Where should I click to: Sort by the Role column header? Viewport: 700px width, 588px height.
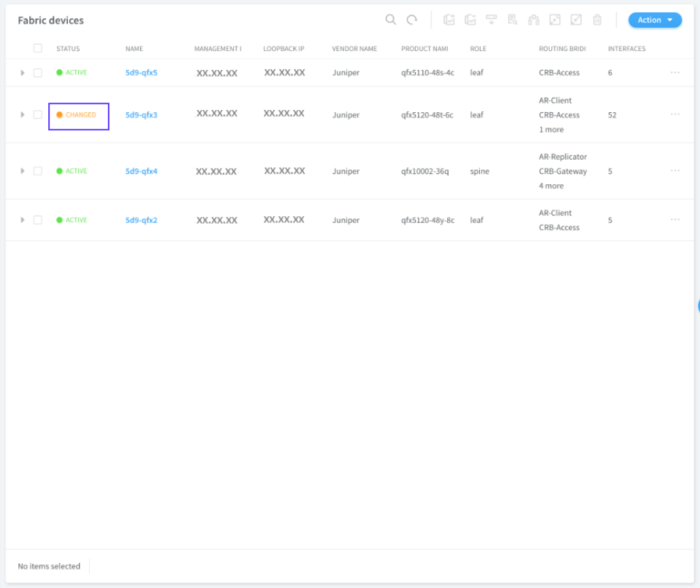(478, 49)
